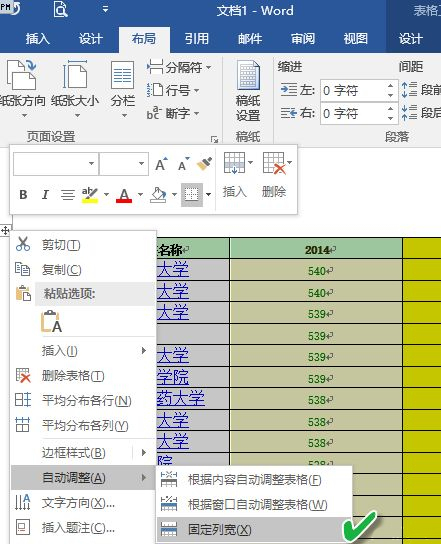
Task: Open font size combo box in mini toolbar
Action: tap(124, 163)
